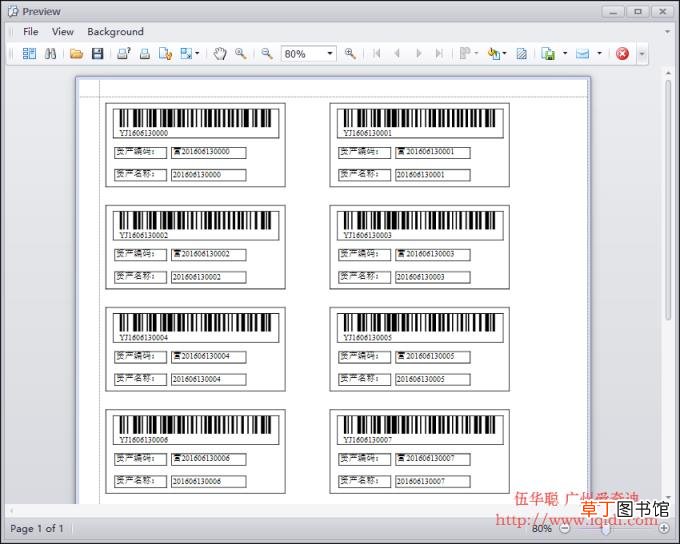Image resolution: width=680 pixels, height=544 pixels.
Task: Click the Page 1 of 1 status text
Action: tap(37, 528)
